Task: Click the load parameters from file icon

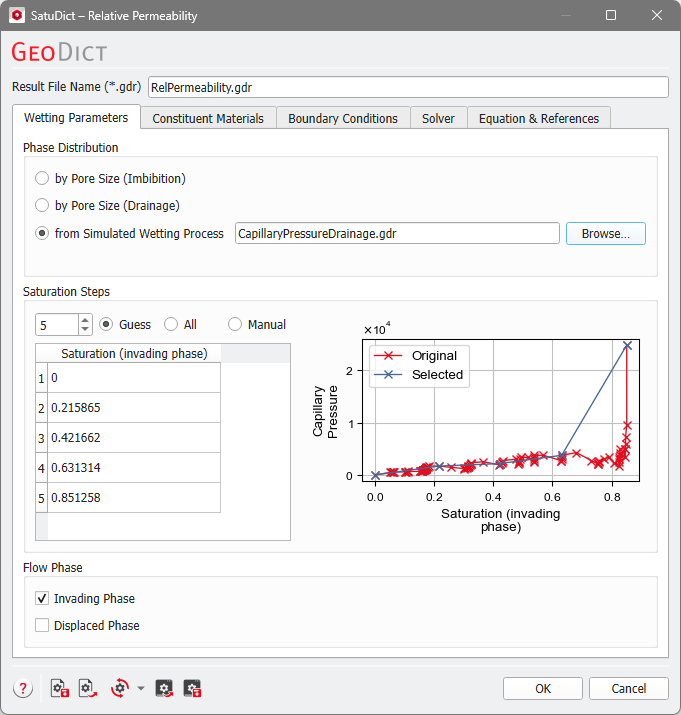Action: pyautogui.click(x=88, y=688)
